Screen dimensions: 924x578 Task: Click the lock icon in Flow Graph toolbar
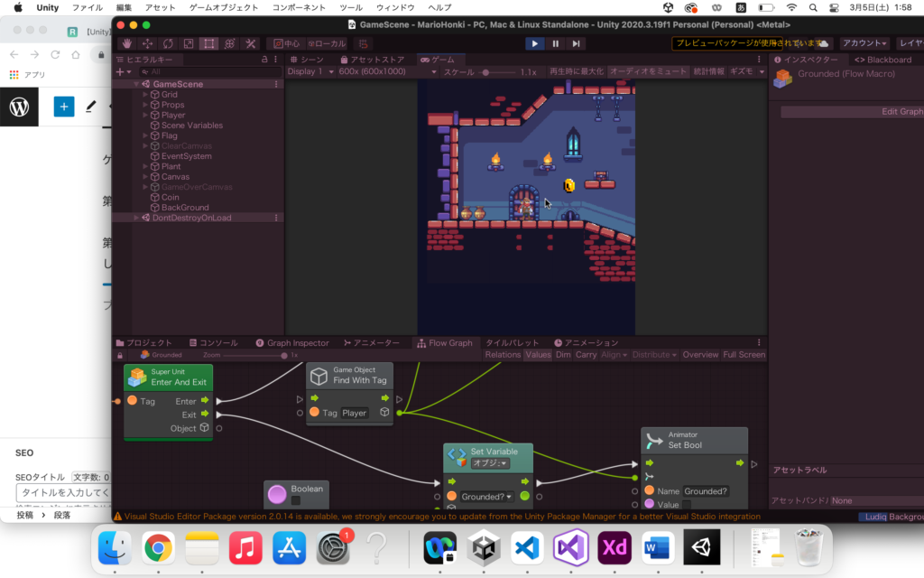coord(120,355)
